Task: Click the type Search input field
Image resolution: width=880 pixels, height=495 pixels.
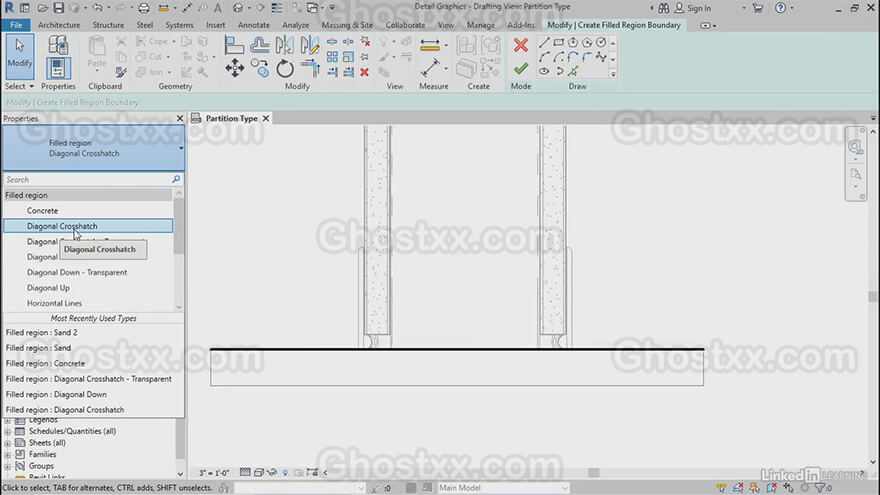Action: tap(93, 180)
